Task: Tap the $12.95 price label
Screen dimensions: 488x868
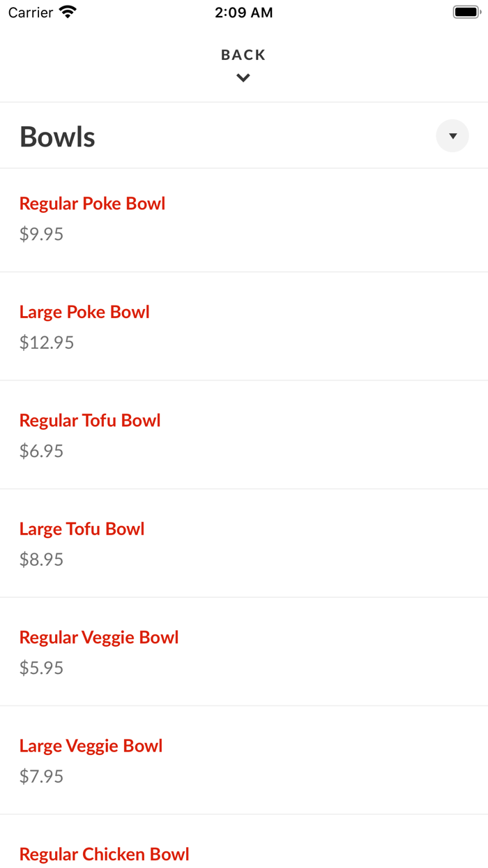Action: pyautogui.click(x=46, y=342)
